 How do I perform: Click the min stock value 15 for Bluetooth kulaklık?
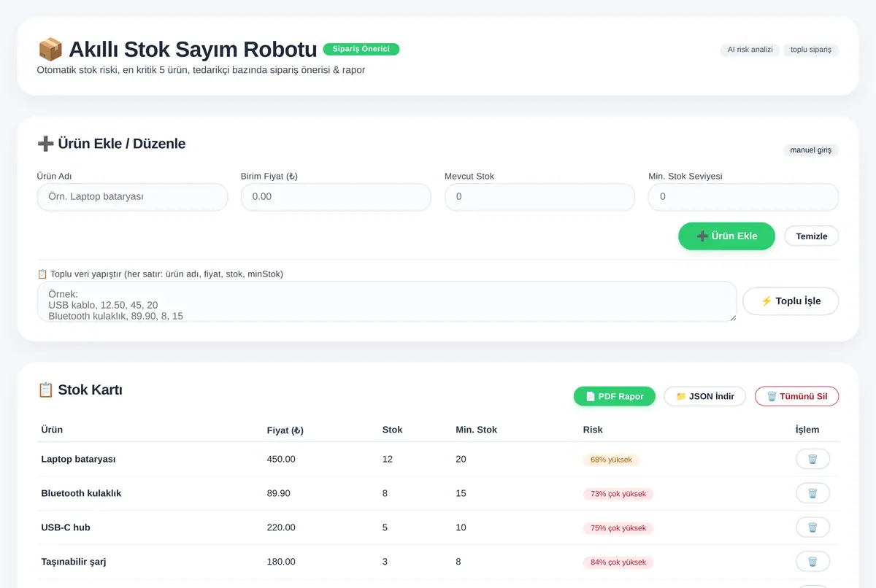pyautogui.click(x=461, y=493)
